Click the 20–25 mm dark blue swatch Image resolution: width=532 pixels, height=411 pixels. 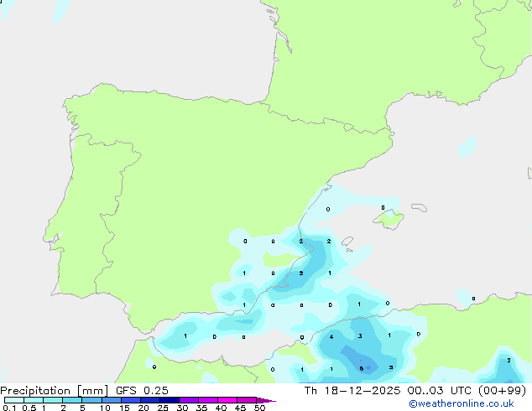[150, 400]
